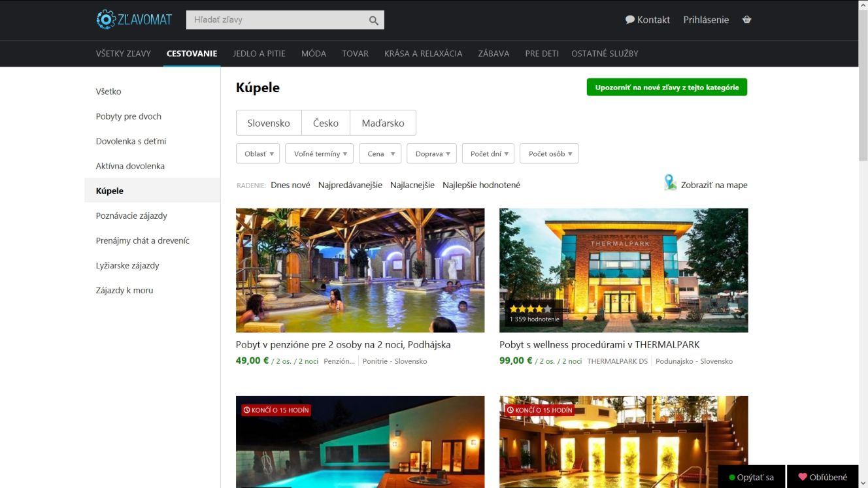Expand the Voľné termíny dropdown

(x=320, y=154)
